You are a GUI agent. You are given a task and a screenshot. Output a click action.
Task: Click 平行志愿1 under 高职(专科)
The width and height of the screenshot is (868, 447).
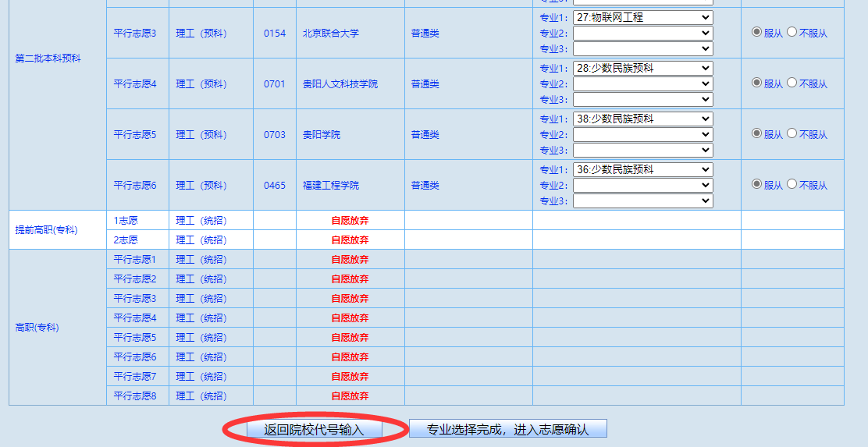pyautogui.click(x=135, y=260)
